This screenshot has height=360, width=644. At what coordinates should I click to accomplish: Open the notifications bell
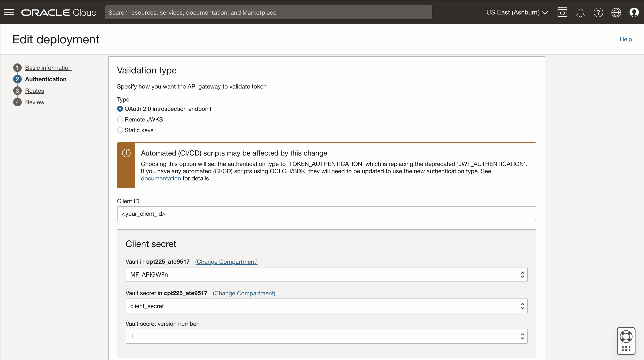point(580,12)
